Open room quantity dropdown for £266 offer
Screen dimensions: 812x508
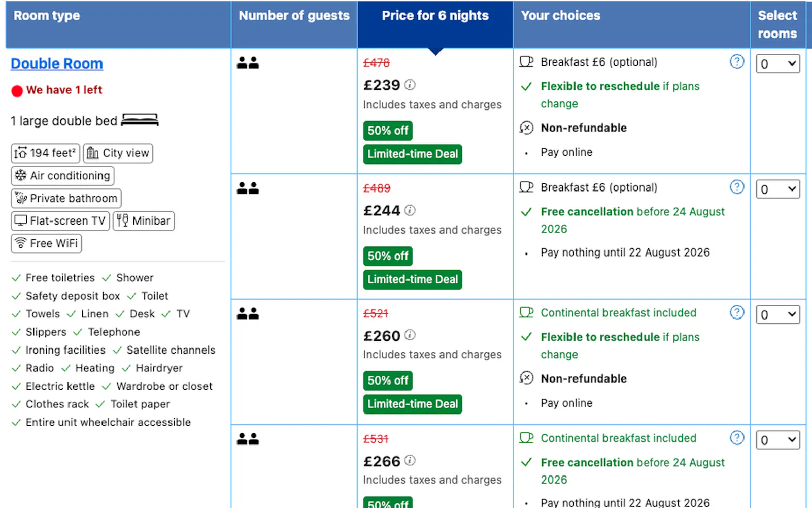[x=777, y=440]
